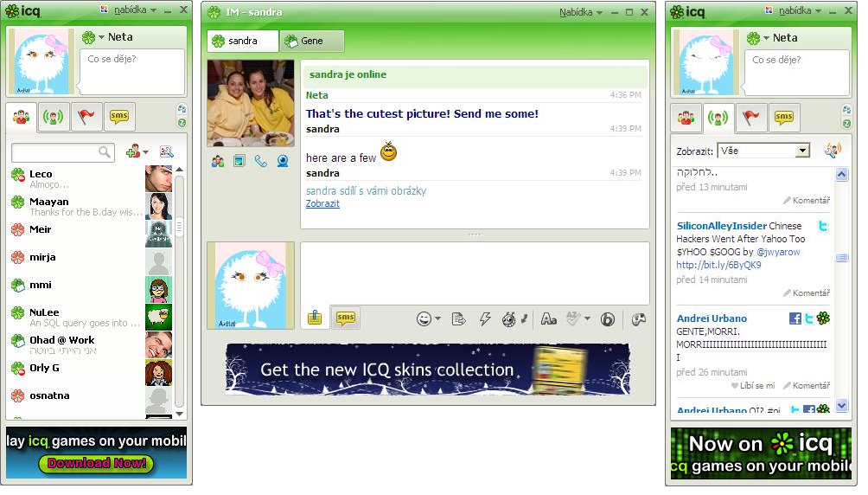Viewport: 868px width, 495px height.
Task: Open the Neta status dropdown in left window
Action: click(x=101, y=38)
